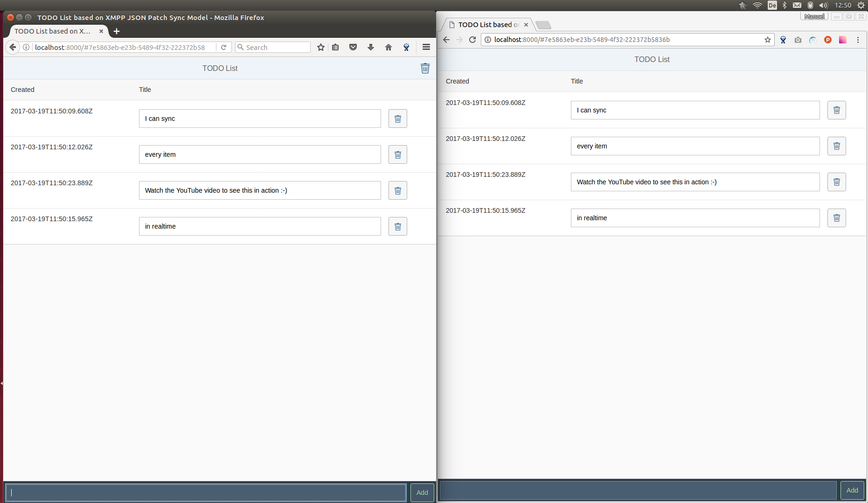Edit 'in realtime' title in Firefox
This screenshot has width=868, height=503.
coord(260,226)
